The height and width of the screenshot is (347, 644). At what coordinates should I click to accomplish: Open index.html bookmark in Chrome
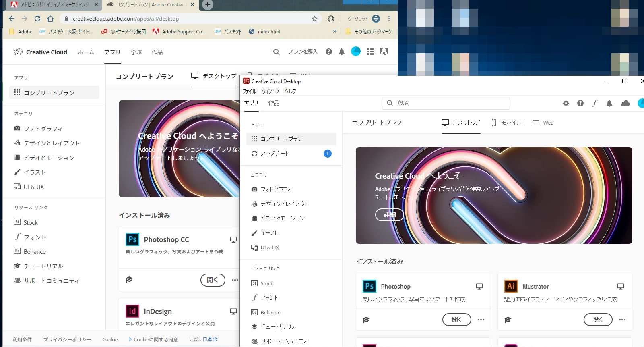click(264, 31)
